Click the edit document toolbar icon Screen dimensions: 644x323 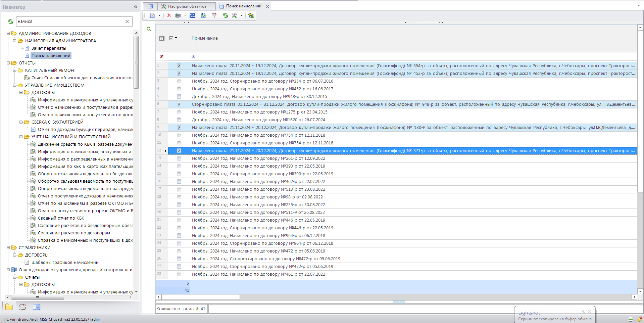tap(152, 15)
